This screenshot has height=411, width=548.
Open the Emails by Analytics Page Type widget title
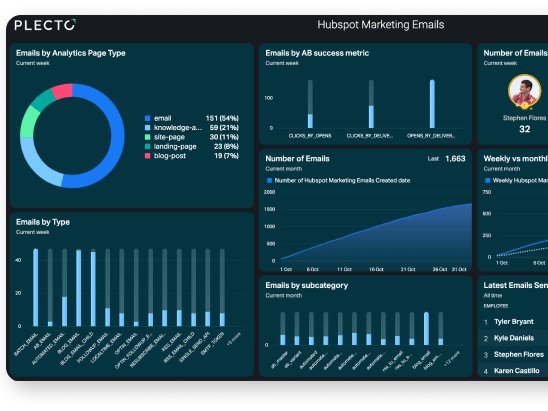tap(71, 53)
